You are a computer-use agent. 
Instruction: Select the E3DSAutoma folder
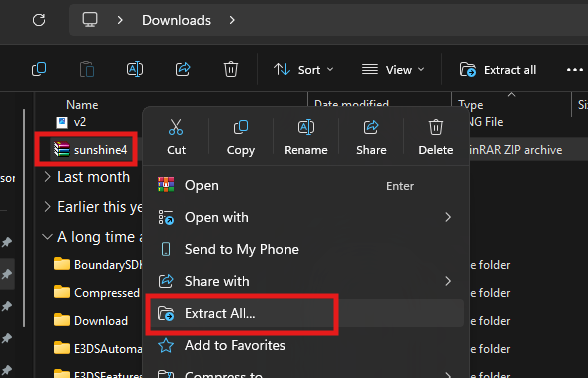(x=98, y=349)
